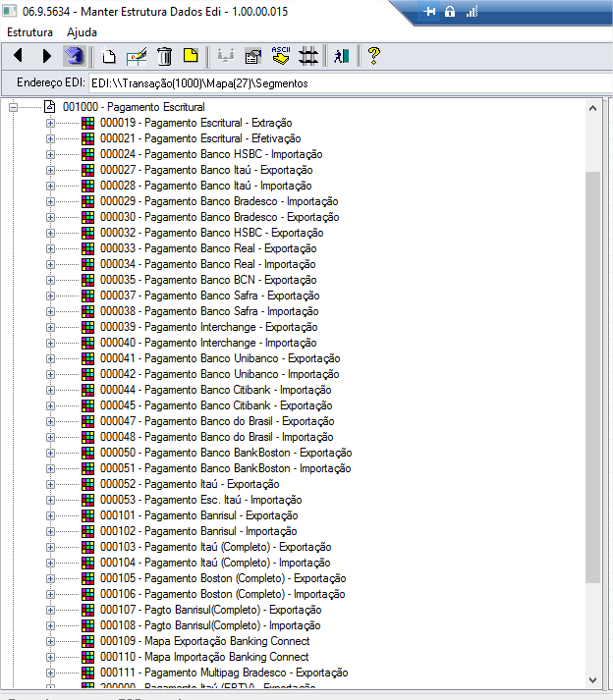Expand node 000037 Pagamento Banco Safra - Exportação

pyautogui.click(x=50, y=296)
